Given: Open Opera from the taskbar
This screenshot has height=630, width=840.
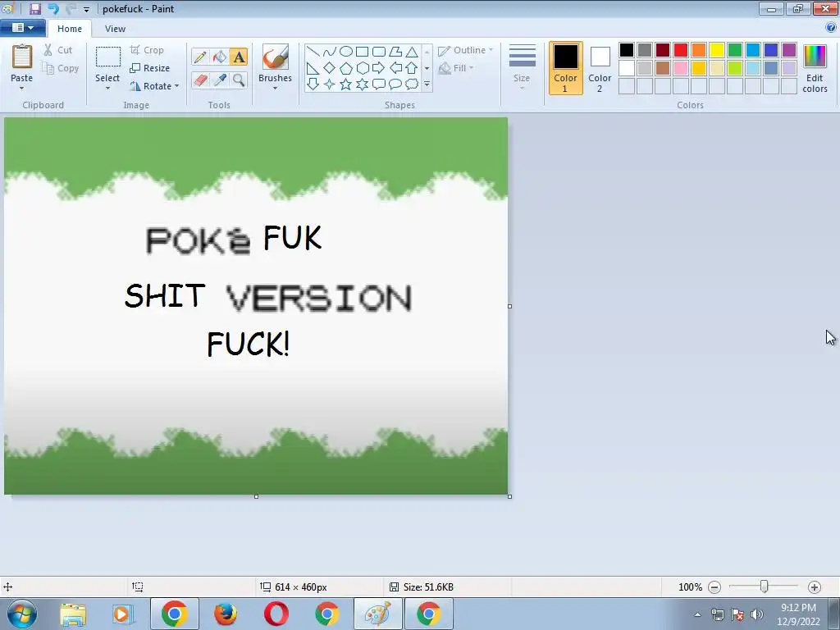Looking at the screenshot, I should point(276,614).
